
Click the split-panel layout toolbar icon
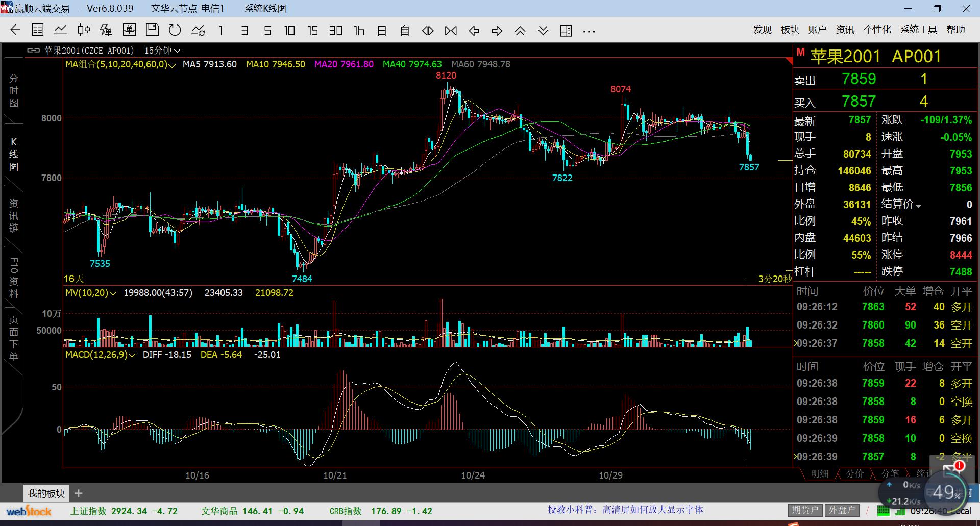click(x=566, y=31)
